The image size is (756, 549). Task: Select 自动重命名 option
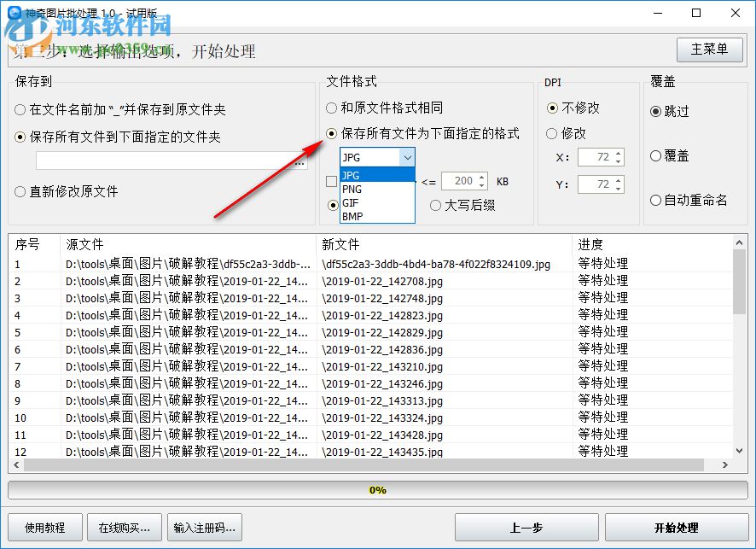[x=689, y=200]
